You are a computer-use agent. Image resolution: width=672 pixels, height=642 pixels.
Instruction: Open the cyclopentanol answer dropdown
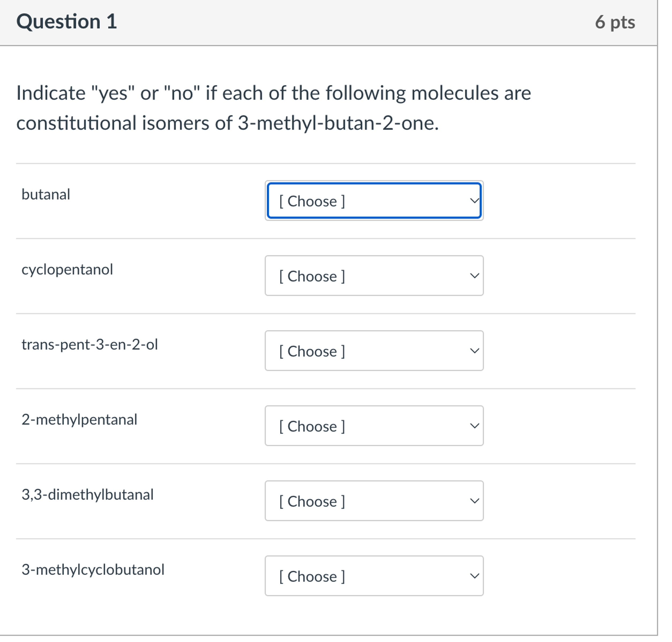click(x=374, y=276)
